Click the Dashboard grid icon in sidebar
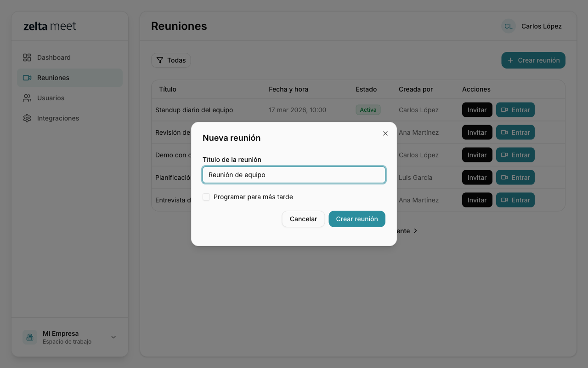588x368 pixels. click(27, 57)
